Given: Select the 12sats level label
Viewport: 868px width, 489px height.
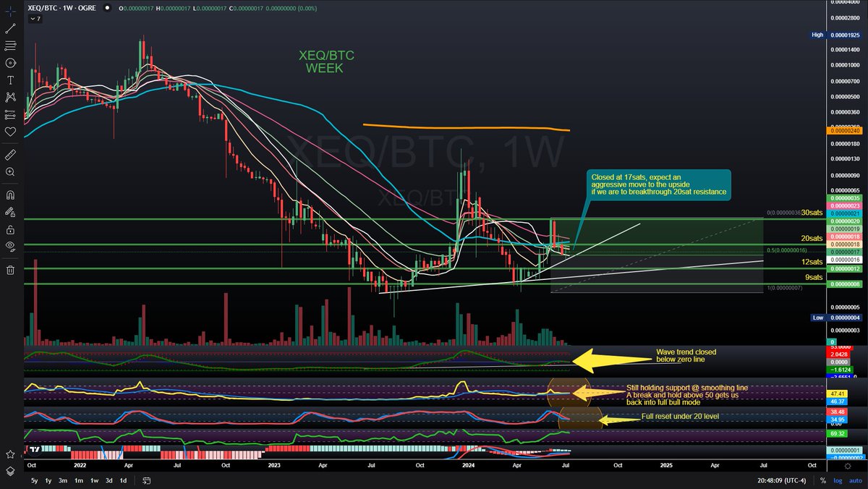Looking at the screenshot, I should pos(812,262).
